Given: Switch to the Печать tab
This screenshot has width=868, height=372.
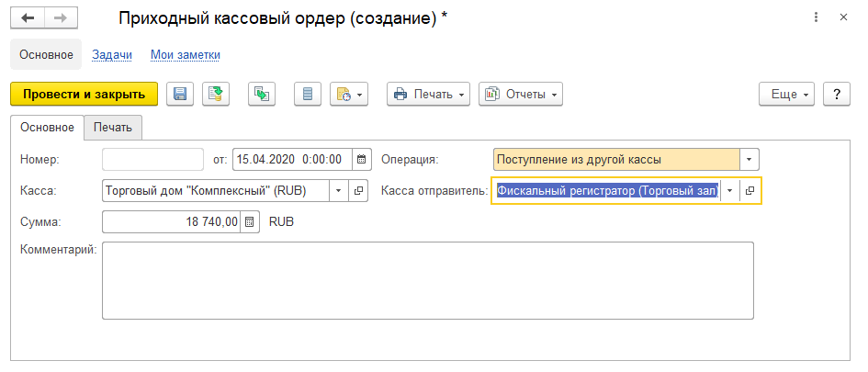Looking at the screenshot, I should click(x=113, y=127).
